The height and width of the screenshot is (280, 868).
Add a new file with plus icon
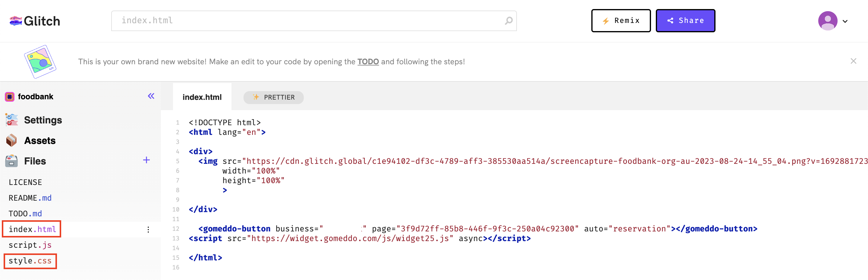146,160
